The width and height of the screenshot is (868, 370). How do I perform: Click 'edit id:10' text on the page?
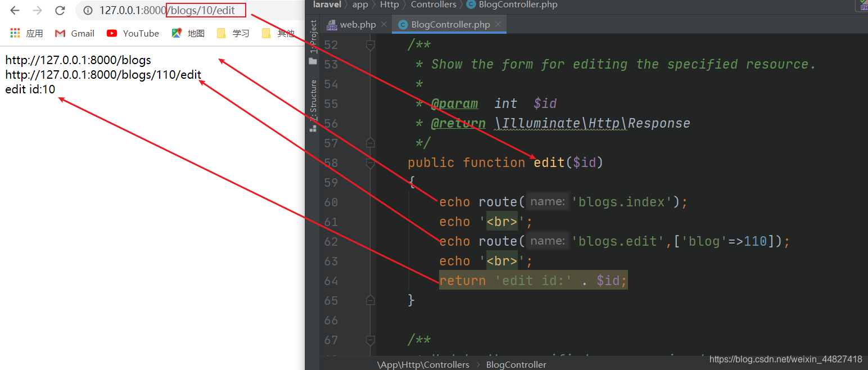(x=30, y=89)
